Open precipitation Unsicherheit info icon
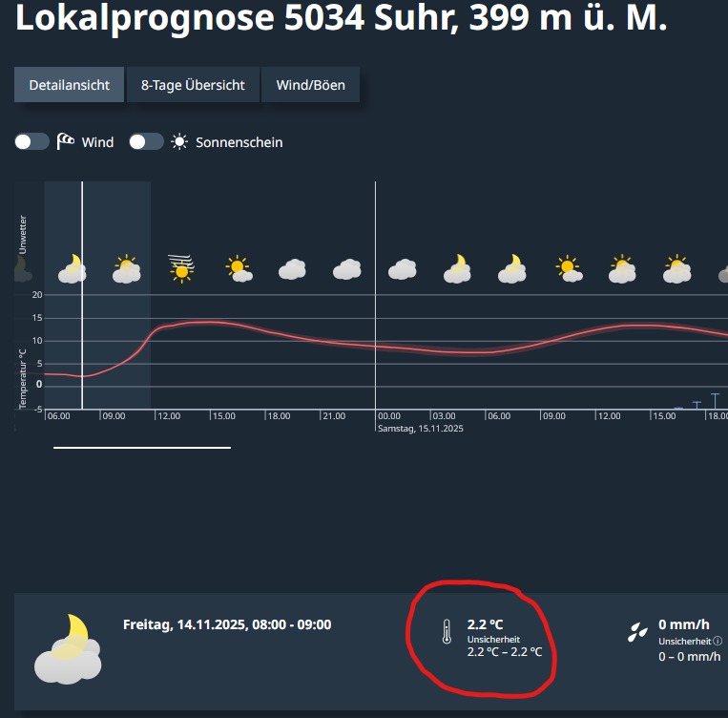Image resolution: width=728 pixels, height=718 pixels. coord(718,641)
